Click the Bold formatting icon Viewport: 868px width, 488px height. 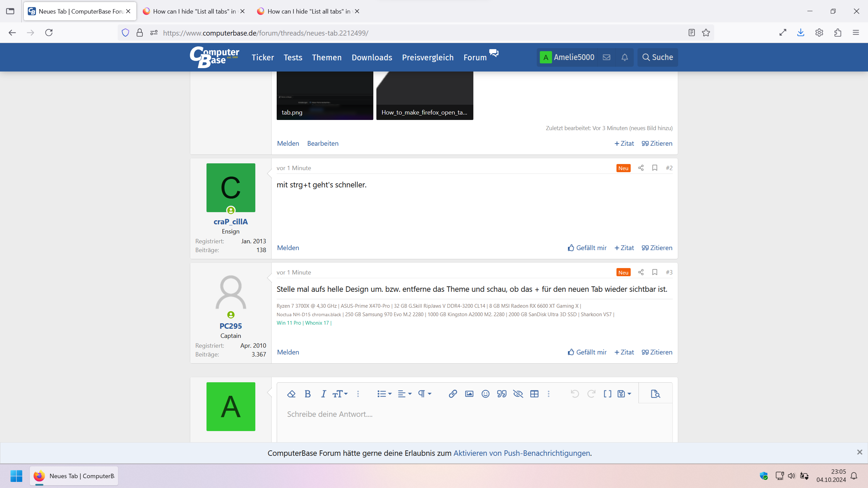[308, 394]
